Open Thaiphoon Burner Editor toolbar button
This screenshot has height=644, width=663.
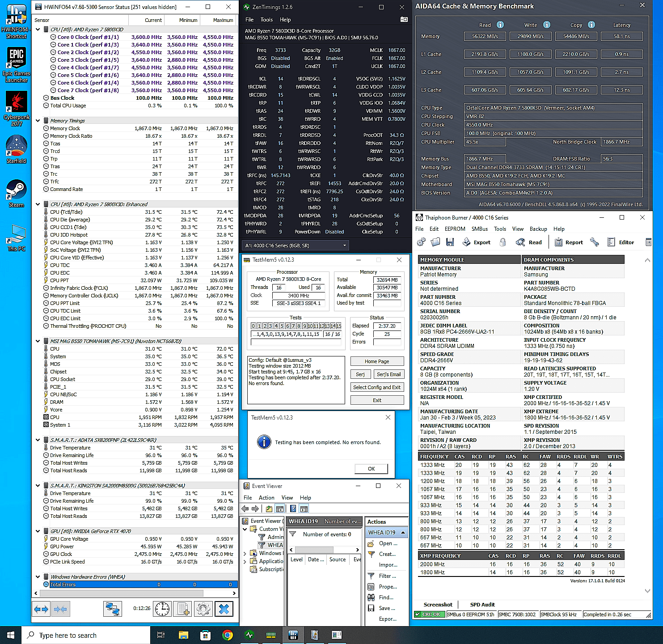tap(621, 242)
